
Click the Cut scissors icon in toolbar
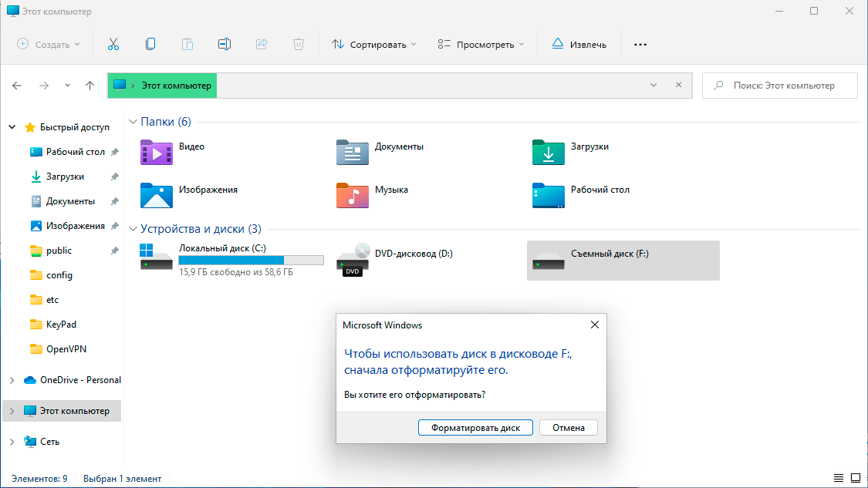point(113,44)
